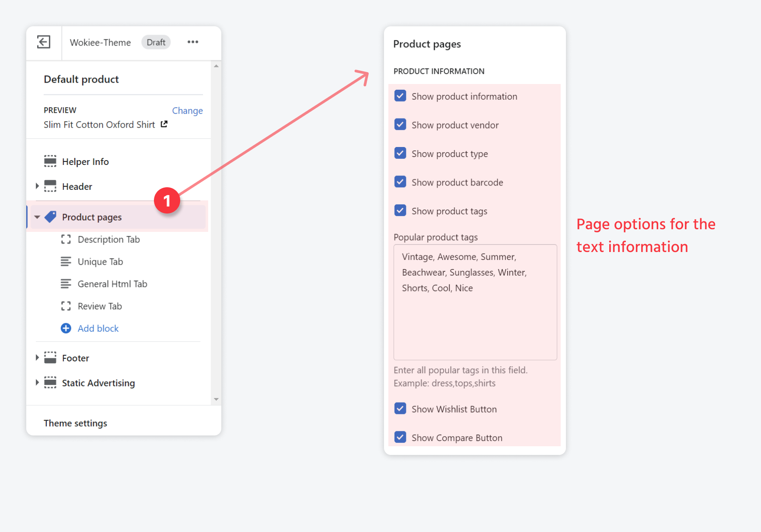The image size is (761, 532).
Task: Uncheck Show product vendor
Action: 400,124
